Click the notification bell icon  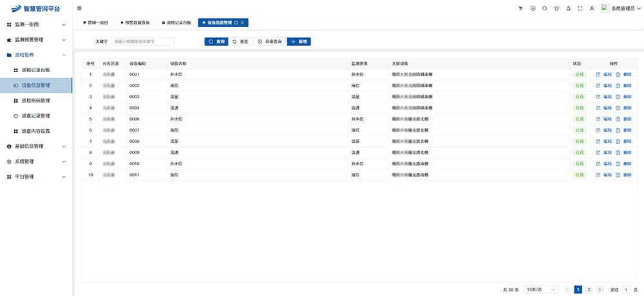pos(567,8)
